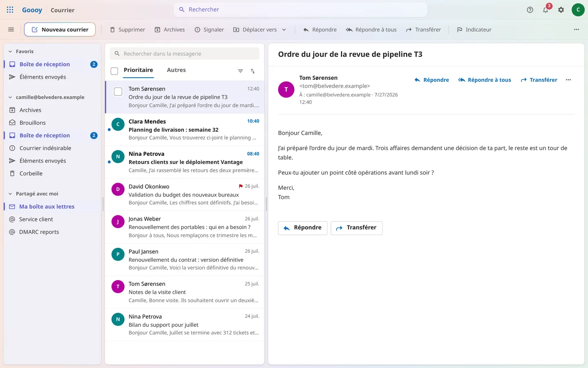Open email Validation du budget des nouveaux bureaux
The width and height of the screenshot is (588, 368).
185,194
